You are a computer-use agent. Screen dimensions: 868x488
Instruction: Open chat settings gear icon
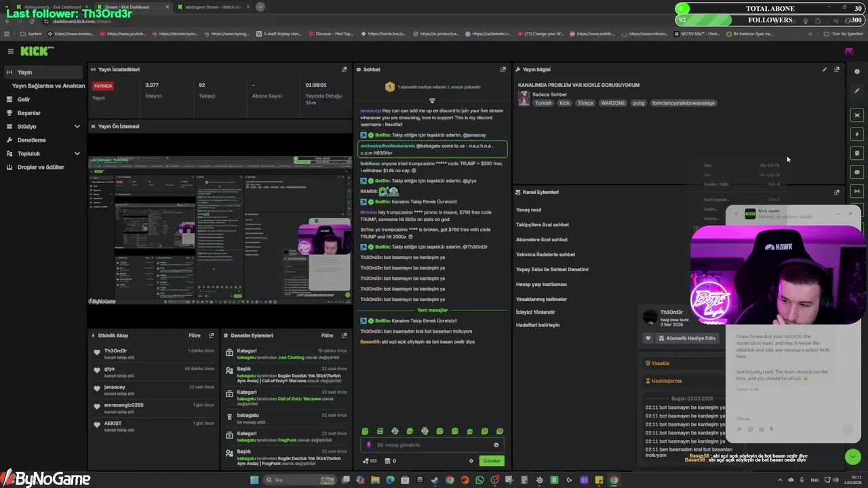tap(471, 461)
